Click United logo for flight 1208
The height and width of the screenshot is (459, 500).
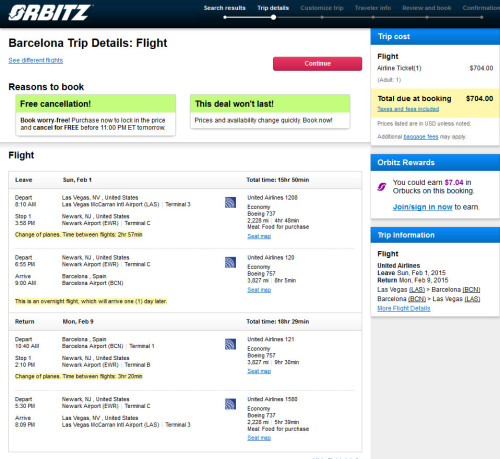click(230, 202)
